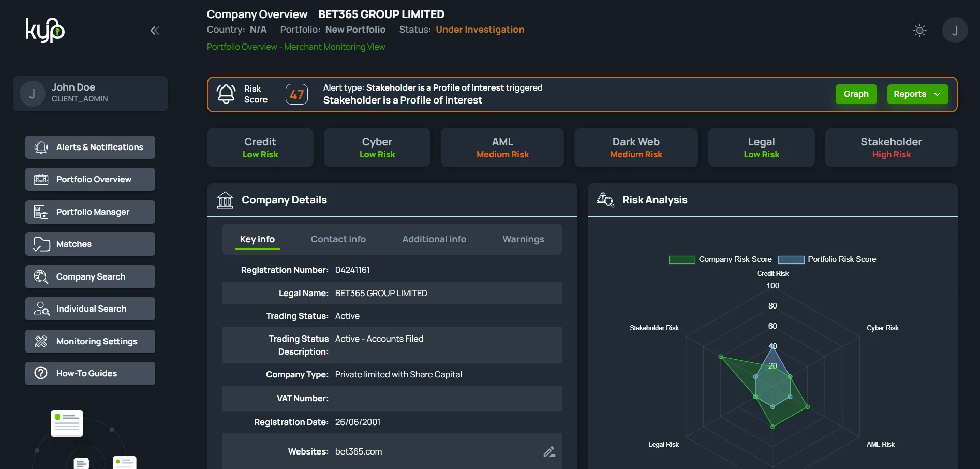Navigate to Matches
The width and height of the screenshot is (980, 469).
pyautogui.click(x=90, y=244)
